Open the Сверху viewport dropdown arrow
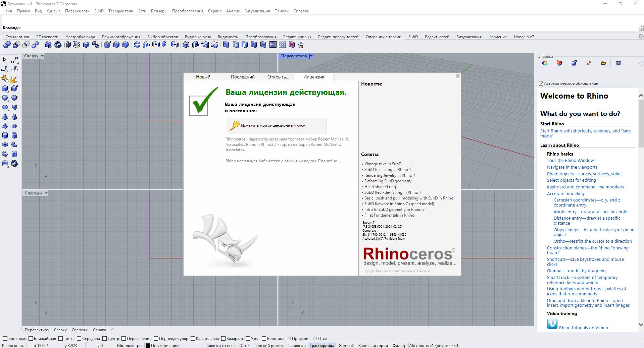The height and width of the screenshot is (348, 644). [x=42, y=56]
